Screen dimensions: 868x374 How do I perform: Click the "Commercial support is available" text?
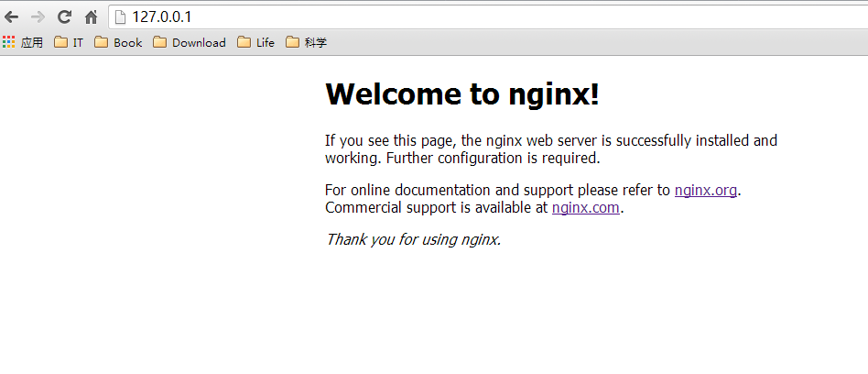tap(438, 208)
